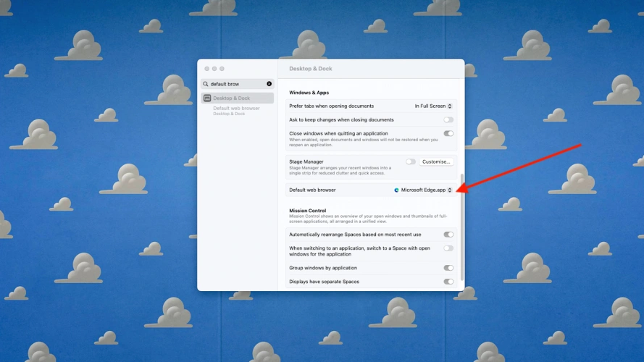Viewport: 644px width, 362px height.
Task: Click into the 'default brow' search field
Action: tap(235, 84)
